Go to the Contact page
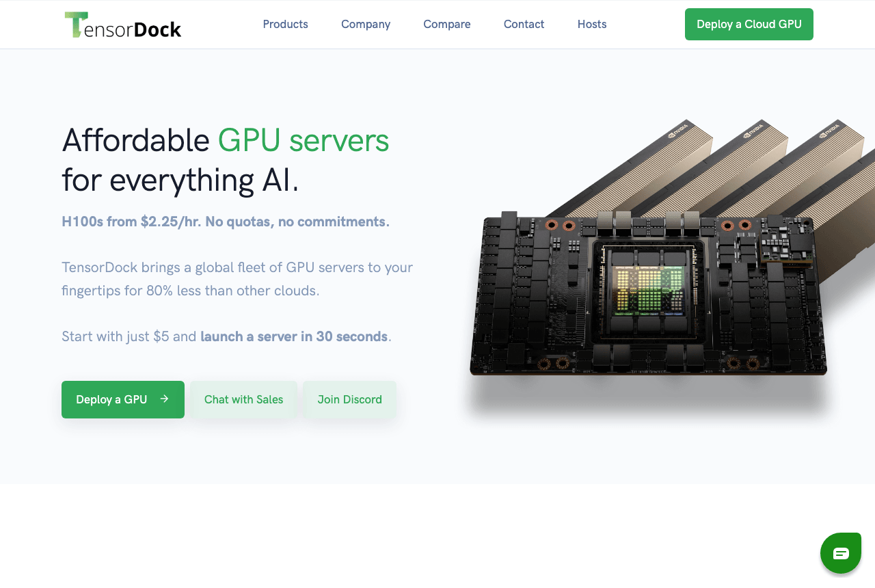 click(524, 25)
